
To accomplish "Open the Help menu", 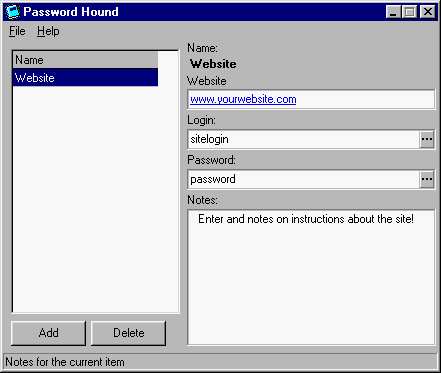I will (x=48, y=31).
